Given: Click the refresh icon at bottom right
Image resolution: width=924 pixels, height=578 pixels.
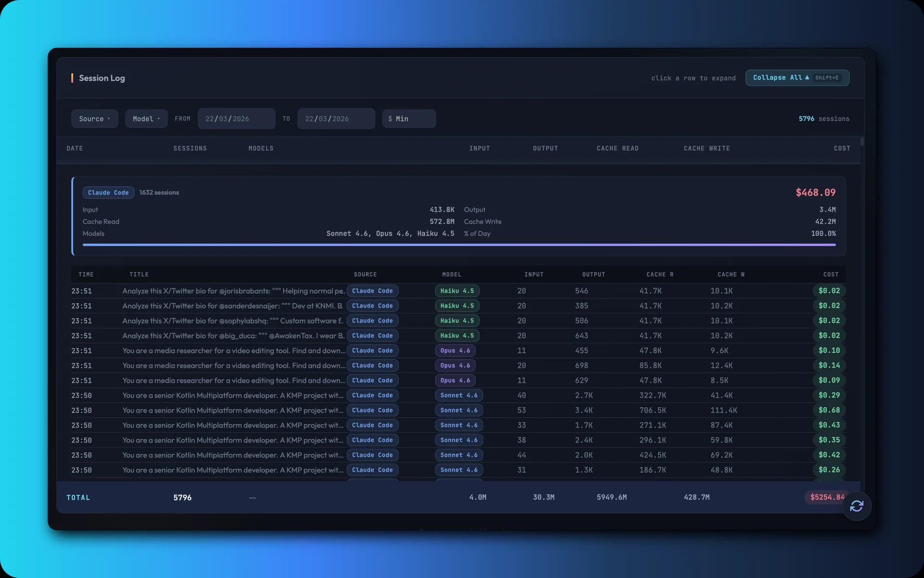Looking at the screenshot, I should 857,506.
